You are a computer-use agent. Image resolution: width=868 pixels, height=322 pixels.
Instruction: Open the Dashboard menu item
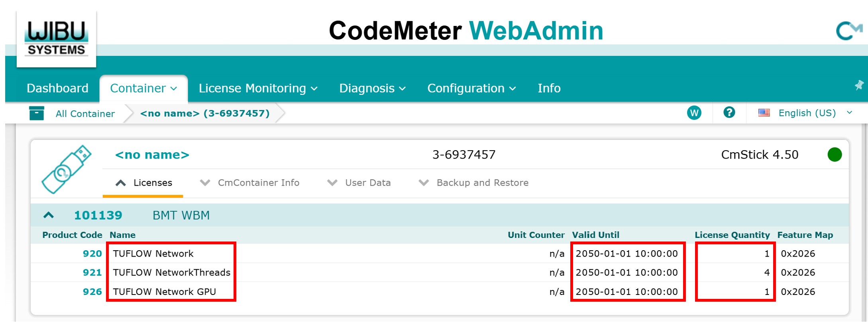point(57,88)
